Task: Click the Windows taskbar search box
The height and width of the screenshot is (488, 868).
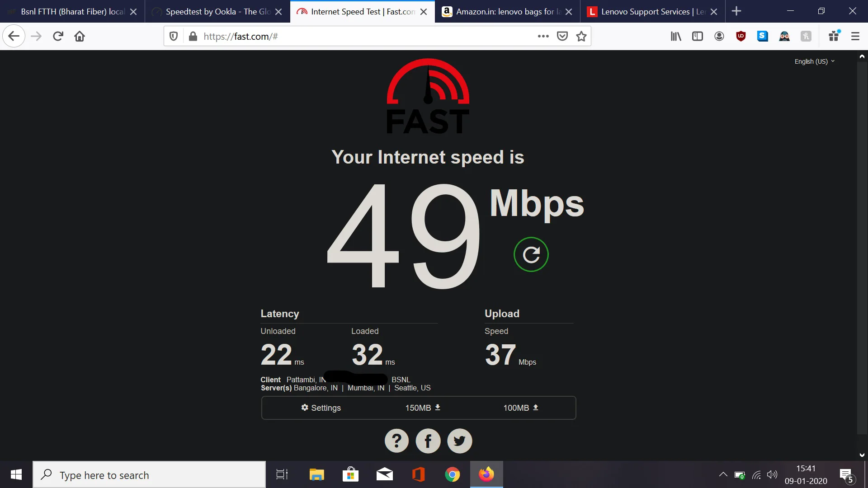Action: pos(149,474)
